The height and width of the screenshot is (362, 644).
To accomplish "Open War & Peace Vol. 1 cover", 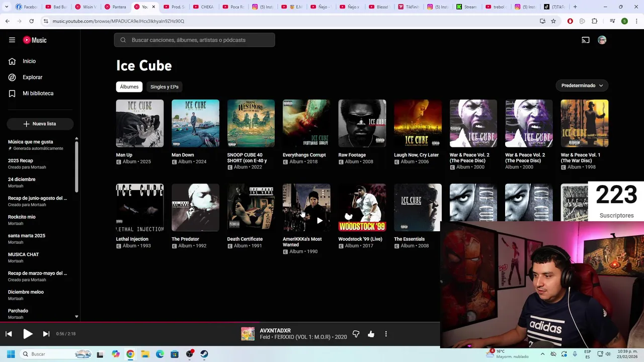I will (585, 123).
